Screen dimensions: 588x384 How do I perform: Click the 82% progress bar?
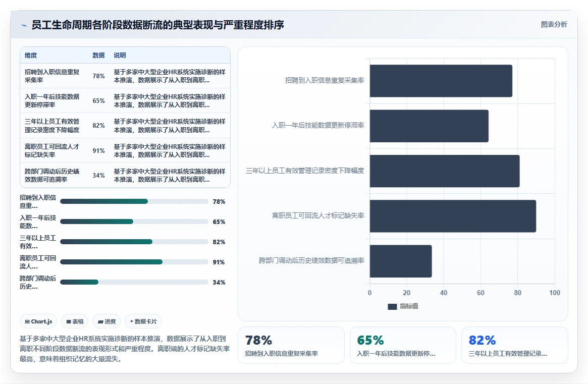[x=134, y=242]
